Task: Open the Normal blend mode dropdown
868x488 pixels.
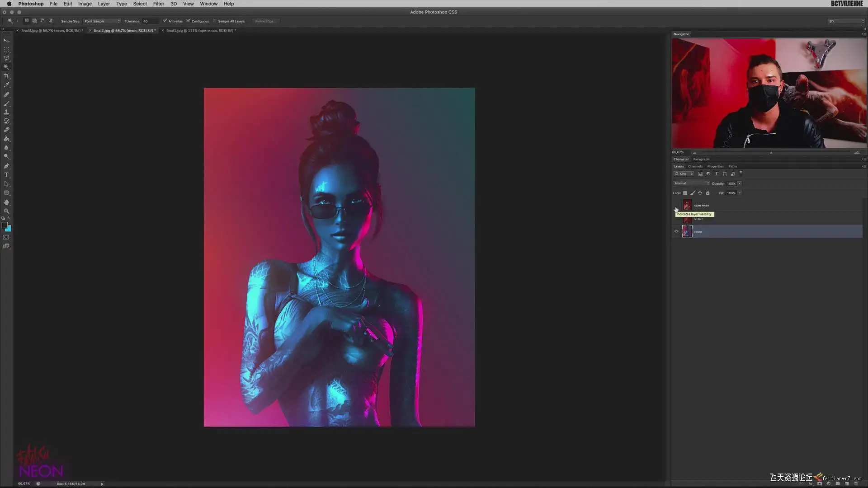Action: 691,183
